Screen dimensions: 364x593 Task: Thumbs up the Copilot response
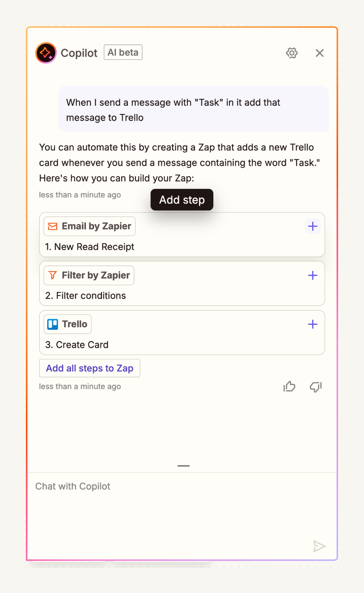289,386
